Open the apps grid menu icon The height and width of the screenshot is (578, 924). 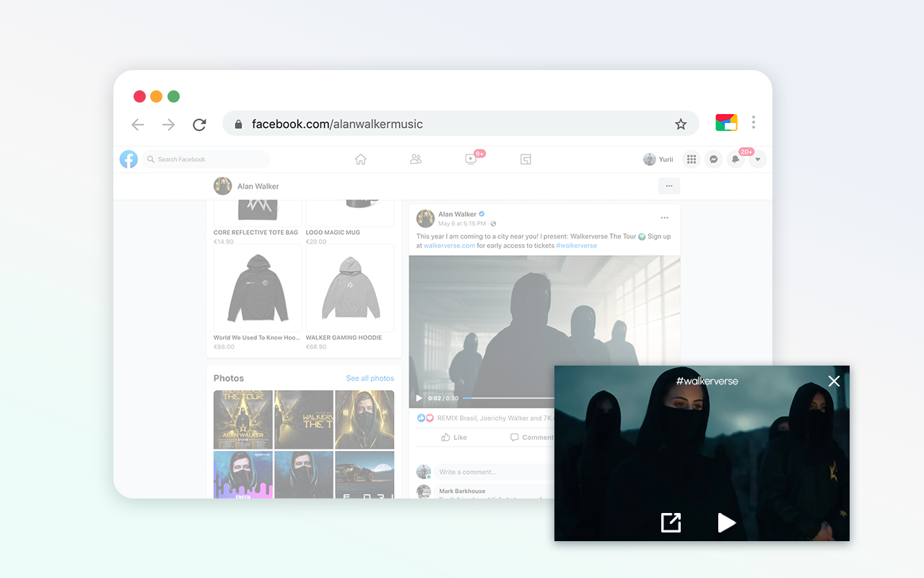click(x=691, y=159)
